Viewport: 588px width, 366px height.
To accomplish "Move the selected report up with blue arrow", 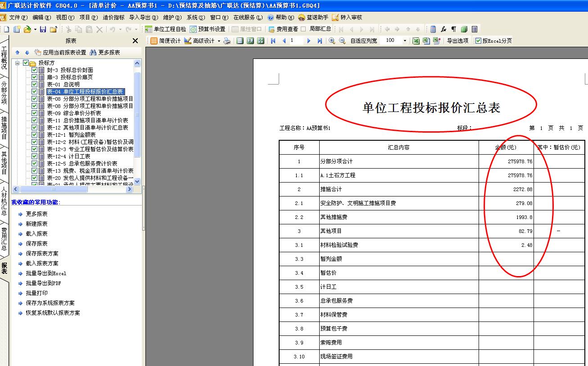I will [x=18, y=52].
